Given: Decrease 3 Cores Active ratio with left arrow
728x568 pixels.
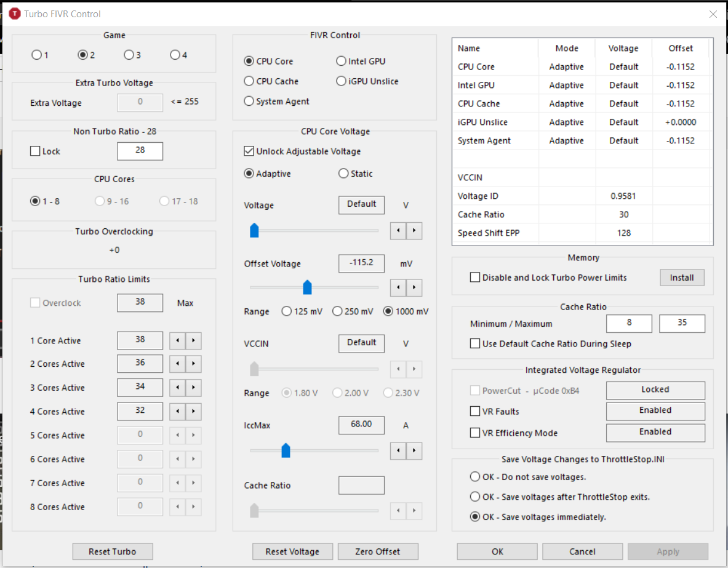Looking at the screenshot, I should point(177,387).
